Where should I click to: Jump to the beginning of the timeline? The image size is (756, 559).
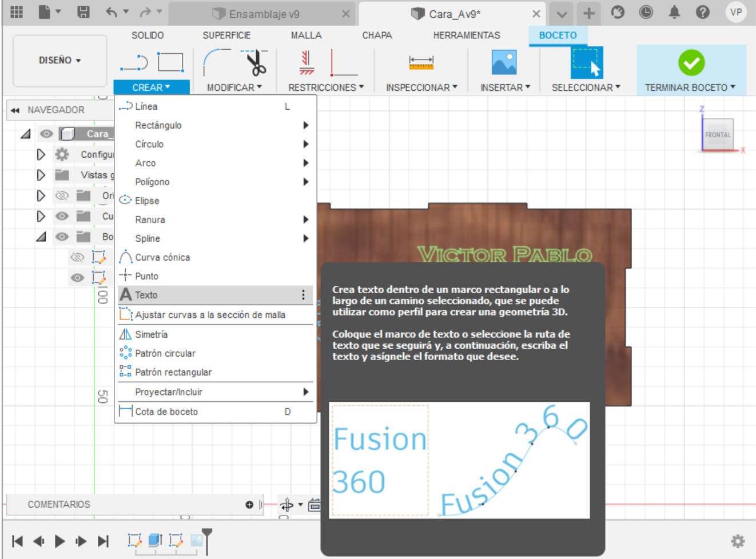18,541
